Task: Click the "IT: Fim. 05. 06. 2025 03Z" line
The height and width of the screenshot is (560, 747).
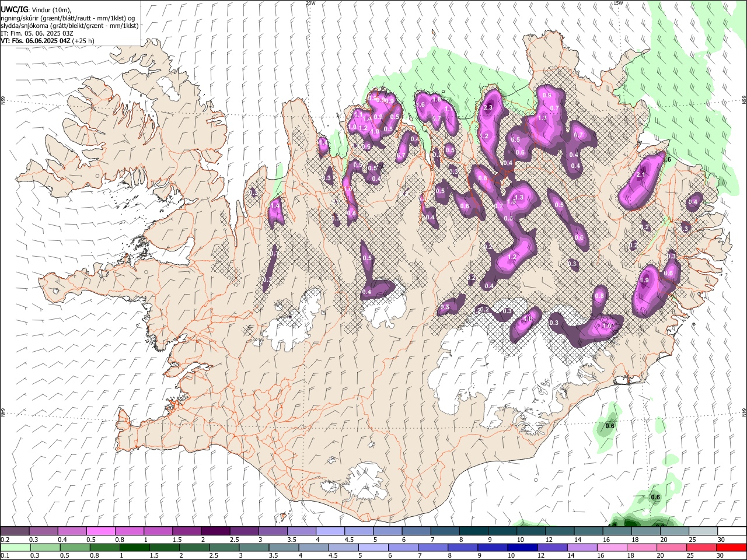Action: [37, 33]
